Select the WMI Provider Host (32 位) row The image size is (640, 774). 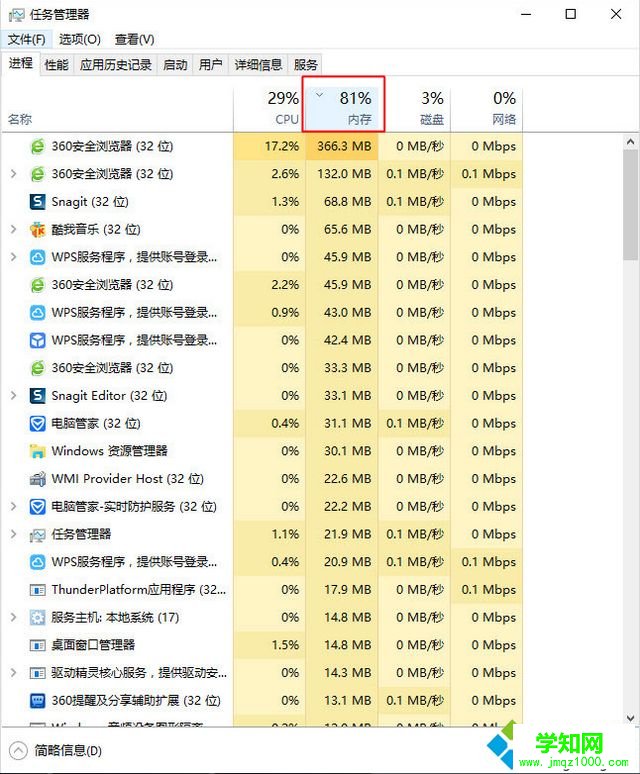(262, 478)
